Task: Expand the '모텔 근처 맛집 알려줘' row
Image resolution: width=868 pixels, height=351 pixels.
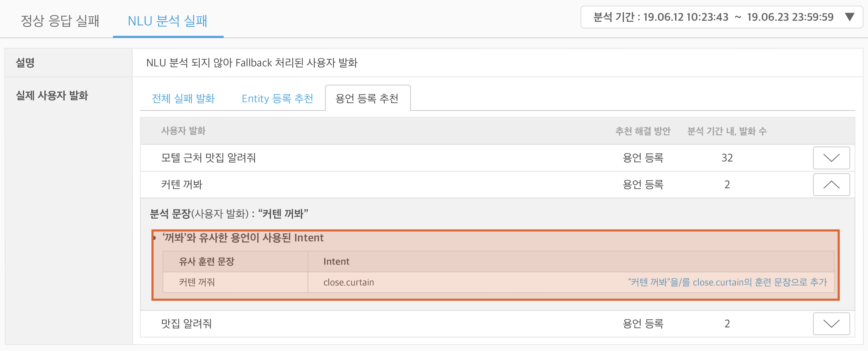Action: click(x=831, y=158)
